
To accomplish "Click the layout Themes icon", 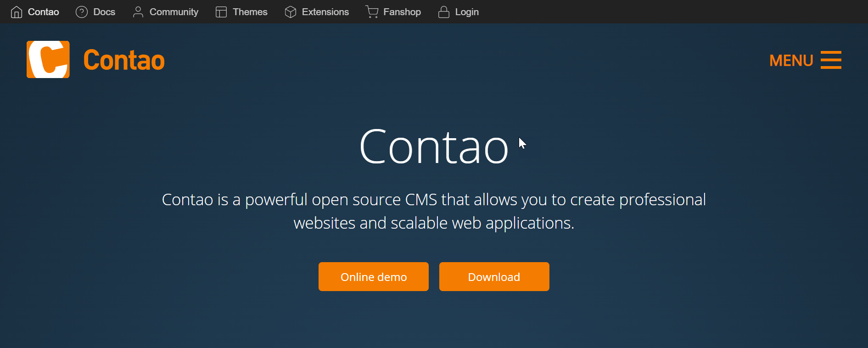I will click(x=221, y=12).
